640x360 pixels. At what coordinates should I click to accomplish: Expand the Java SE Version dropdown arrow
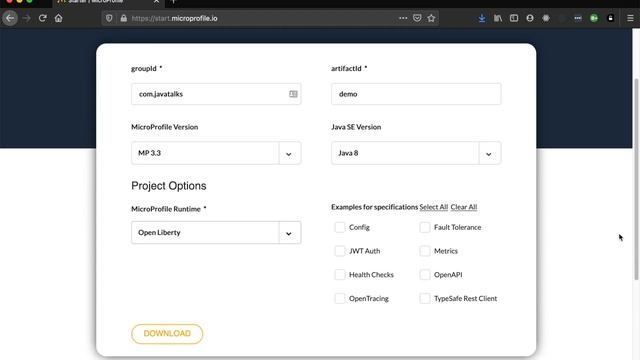[x=489, y=153]
